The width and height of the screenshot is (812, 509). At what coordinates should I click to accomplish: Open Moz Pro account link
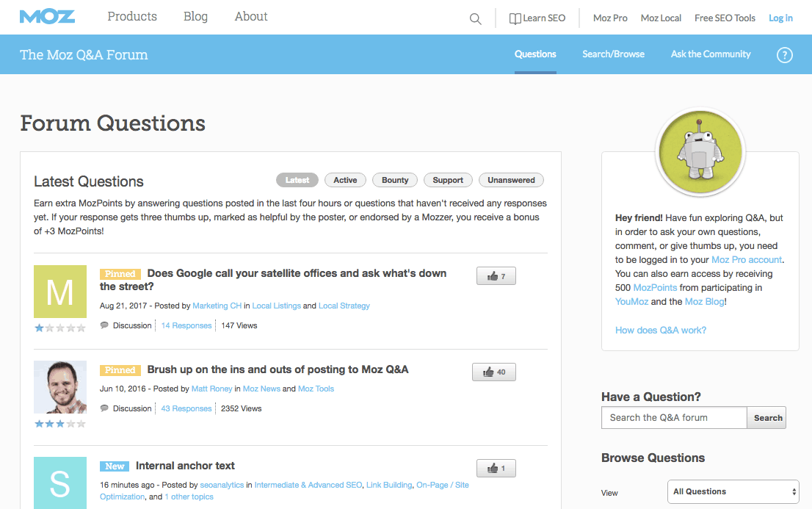click(x=746, y=260)
